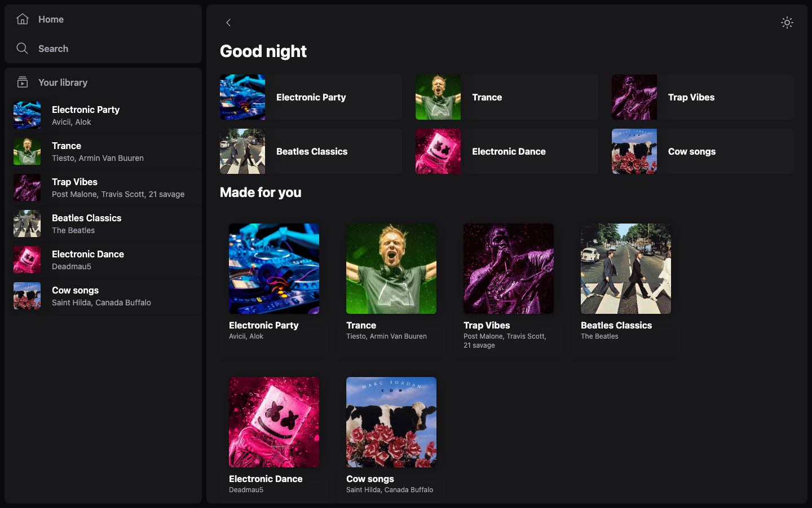
Task: Open Trap Vibes quick tile under Good night
Action: point(703,97)
